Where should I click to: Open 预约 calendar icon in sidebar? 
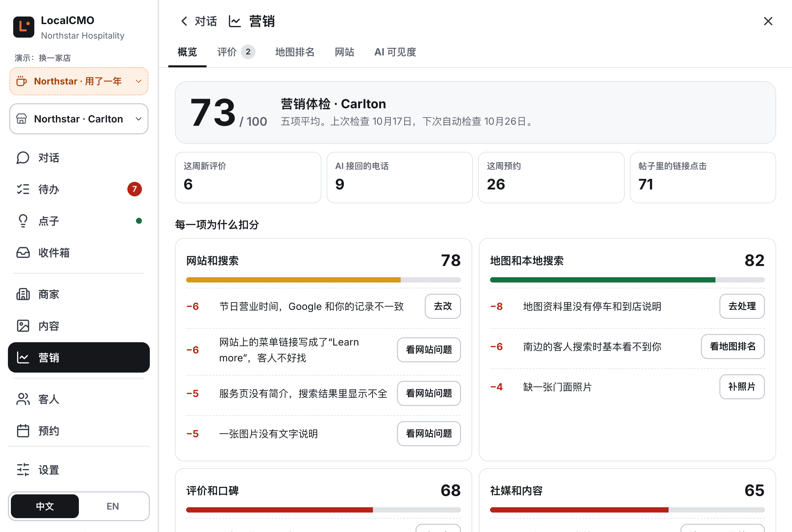click(23, 431)
